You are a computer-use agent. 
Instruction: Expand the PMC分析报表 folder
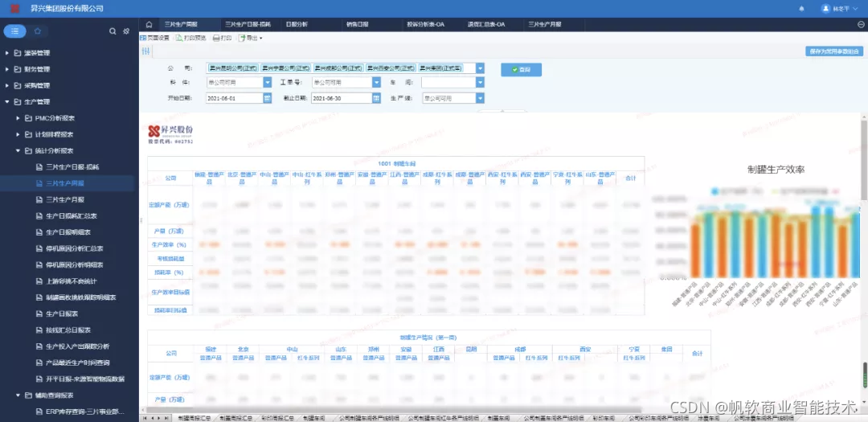click(x=18, y=118)
